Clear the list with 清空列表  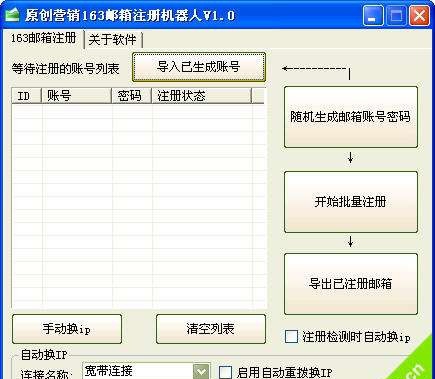pyautogui.click(x=211, y=329)
